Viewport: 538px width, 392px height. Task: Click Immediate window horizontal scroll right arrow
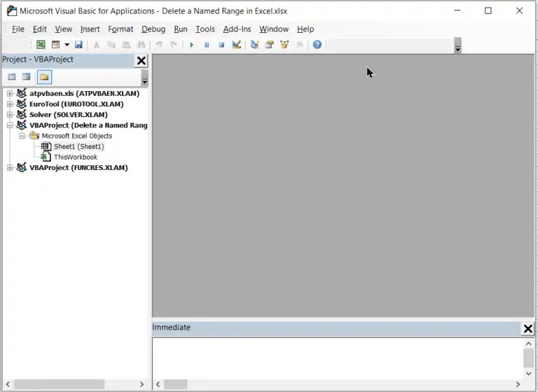click(x=518, y=384)
